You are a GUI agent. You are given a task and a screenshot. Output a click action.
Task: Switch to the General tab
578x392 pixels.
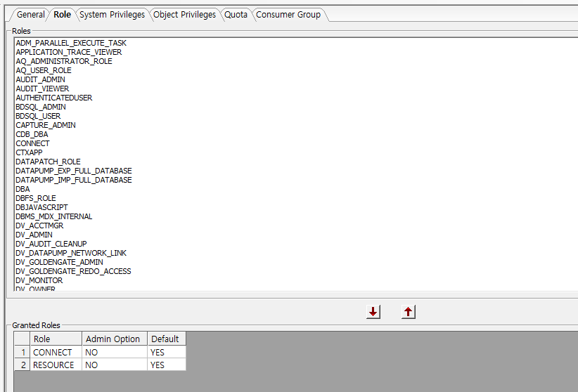click(30, 14)
